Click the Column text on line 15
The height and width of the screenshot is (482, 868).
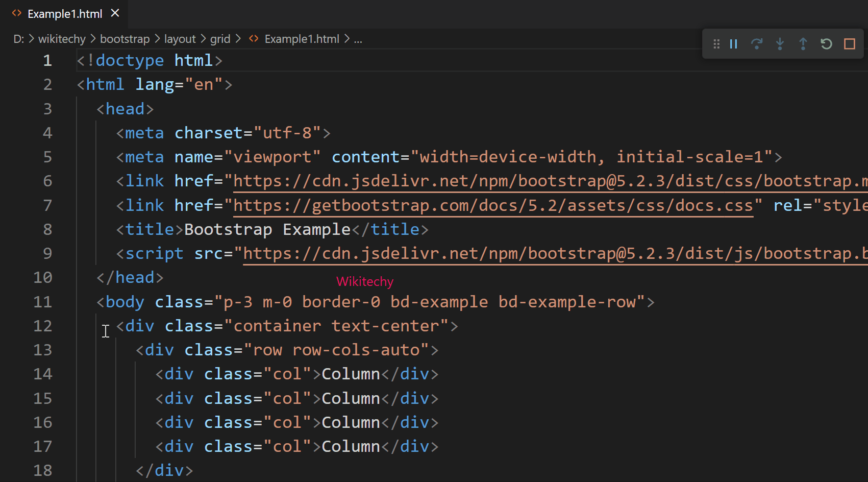tap(351, 399)
